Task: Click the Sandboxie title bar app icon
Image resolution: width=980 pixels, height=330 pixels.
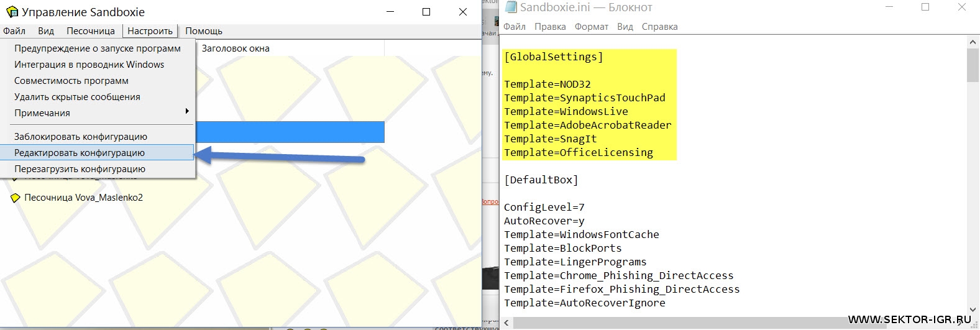Action: (12, 12)
